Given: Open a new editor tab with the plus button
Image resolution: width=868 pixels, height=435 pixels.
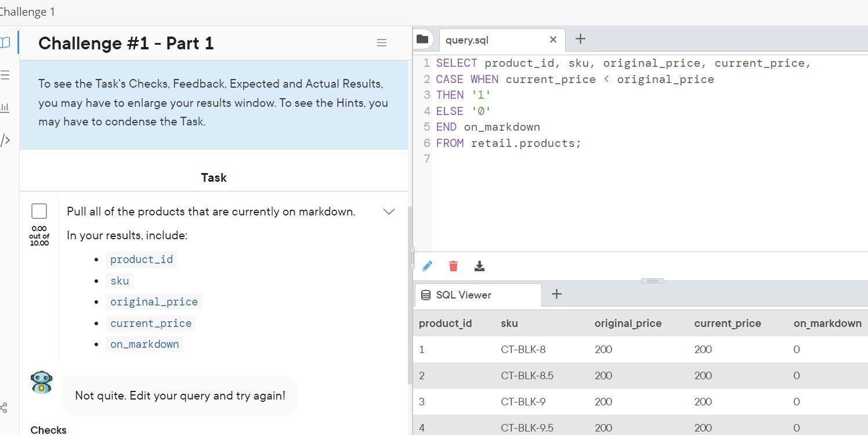Looking at the screenshot, I should [580, 38].
